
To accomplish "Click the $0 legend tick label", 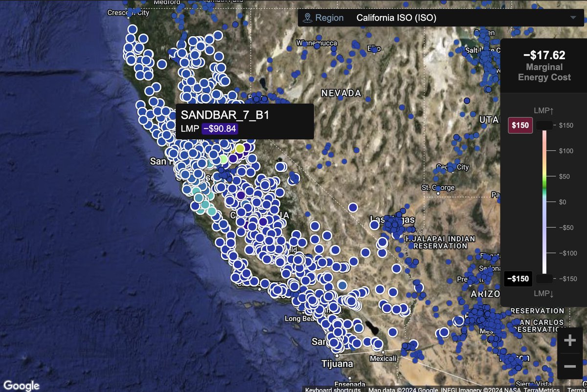I will pos(563,202).
